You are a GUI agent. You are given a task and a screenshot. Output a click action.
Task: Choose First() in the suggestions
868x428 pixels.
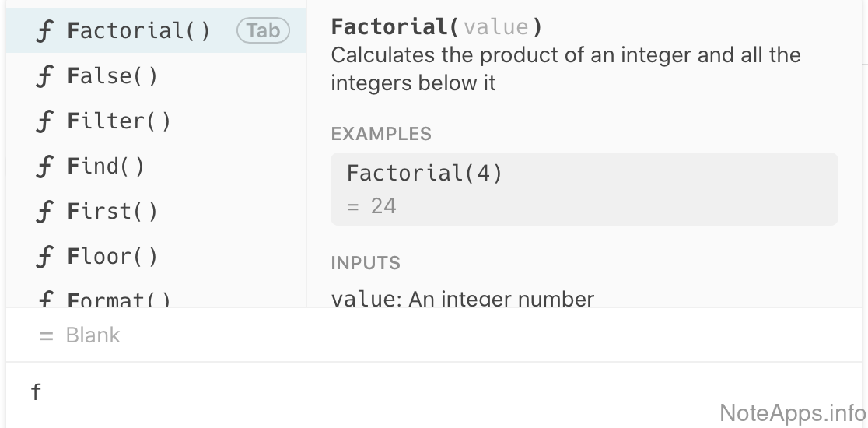click(x=113, y=212)
